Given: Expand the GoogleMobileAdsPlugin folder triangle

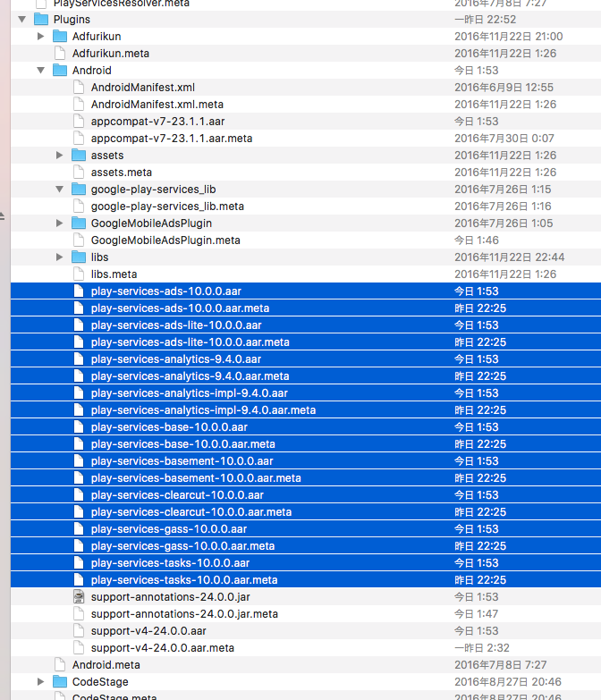Looking at the screenshot, I should (59, 223).
